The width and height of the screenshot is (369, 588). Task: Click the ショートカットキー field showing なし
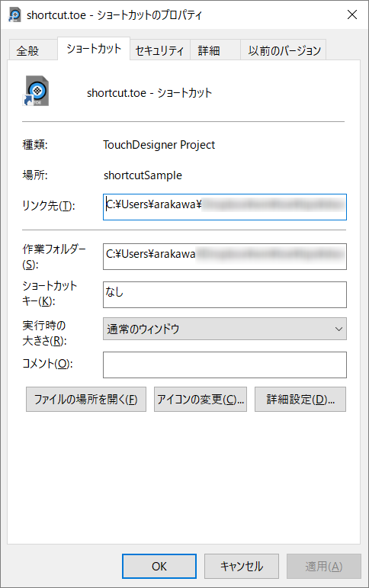point(225,294)
